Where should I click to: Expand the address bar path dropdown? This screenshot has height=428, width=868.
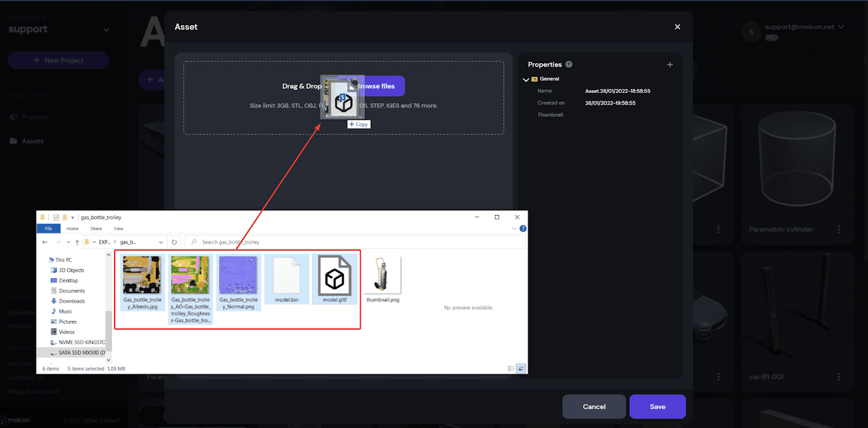161,241
